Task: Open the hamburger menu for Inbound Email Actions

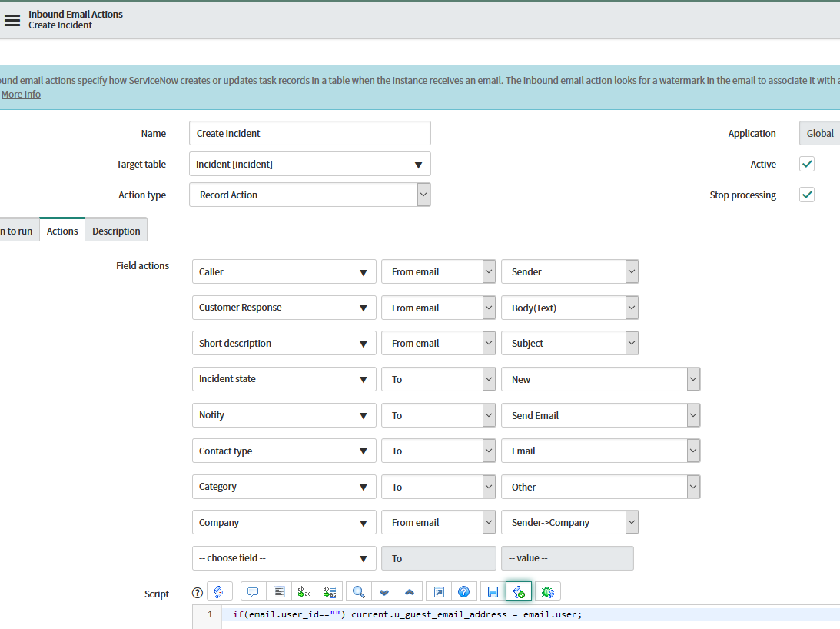Action: pos(12,20)
